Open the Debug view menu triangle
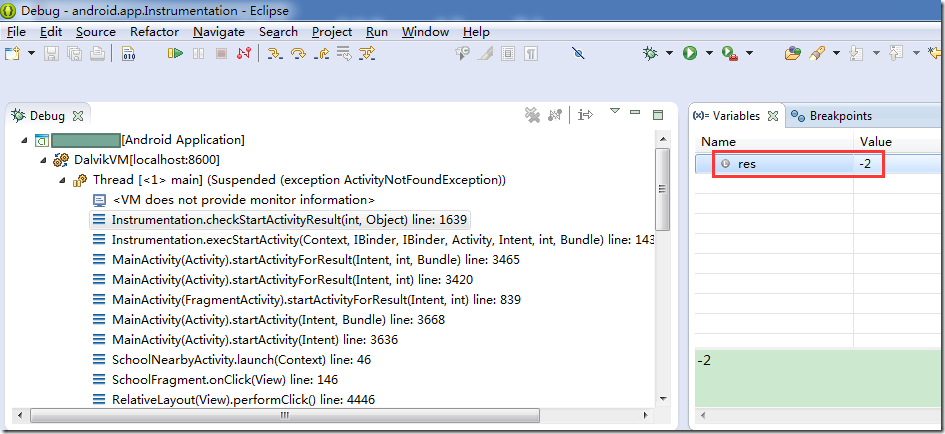 615,112
